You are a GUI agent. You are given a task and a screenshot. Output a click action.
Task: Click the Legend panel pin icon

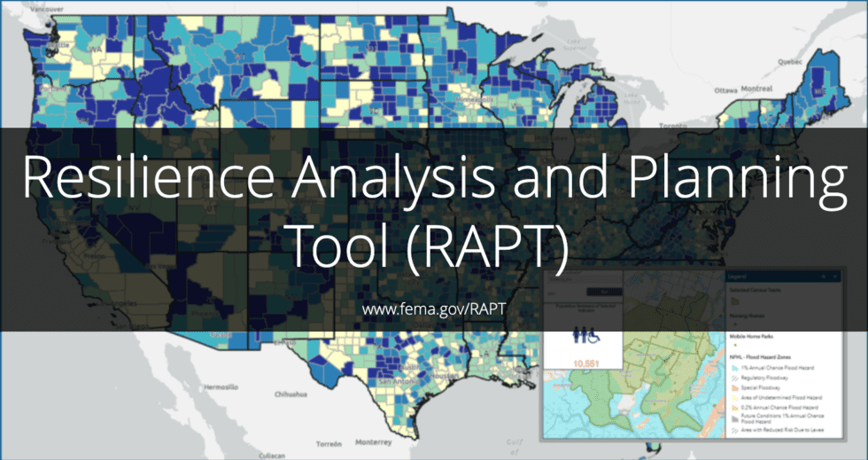[x=835, y=276]
